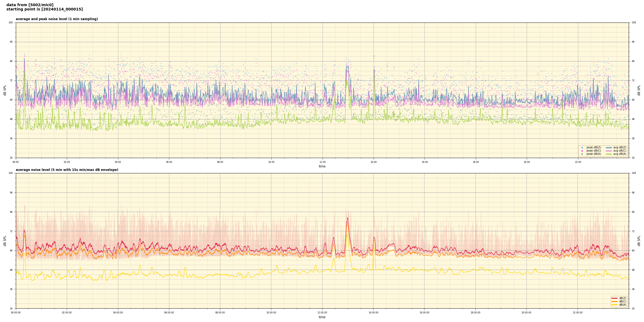Click the avg dB(A) legend line
Viewport: 644px width, 322px height.
tap(609, 154)
